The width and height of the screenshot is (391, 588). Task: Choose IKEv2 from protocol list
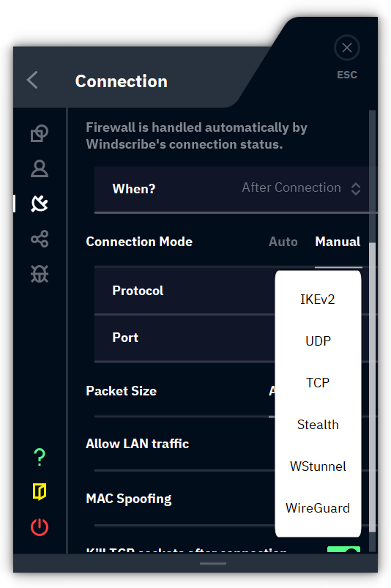coord(318,299)
